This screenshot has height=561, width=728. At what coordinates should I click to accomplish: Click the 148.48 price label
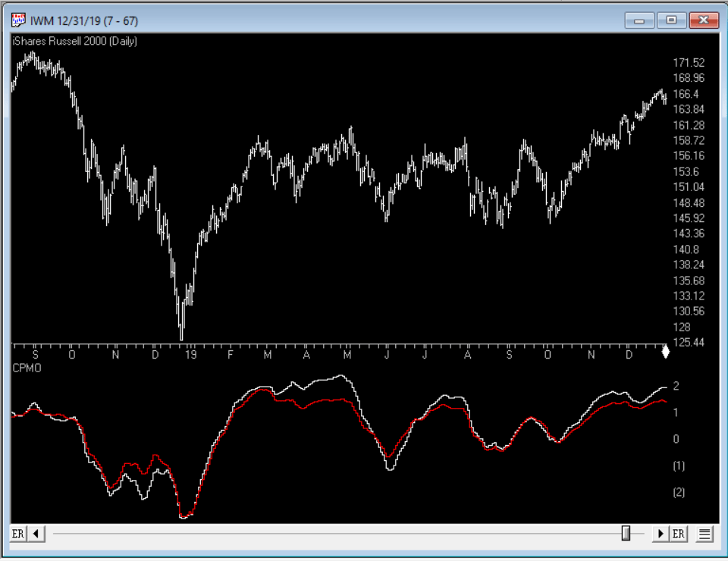click(x=689, y=202)
